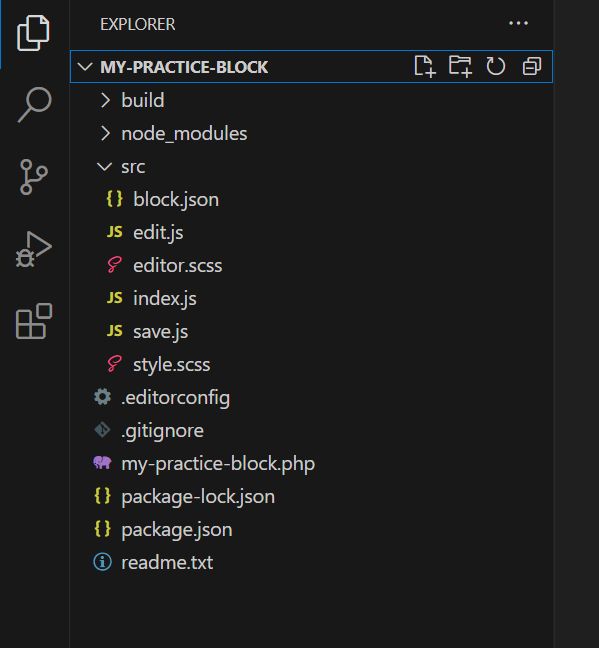Click the PHP elephant icon beside my-practice-block.php
Viewport: 599px width, 648px height.
click(102, 462)
